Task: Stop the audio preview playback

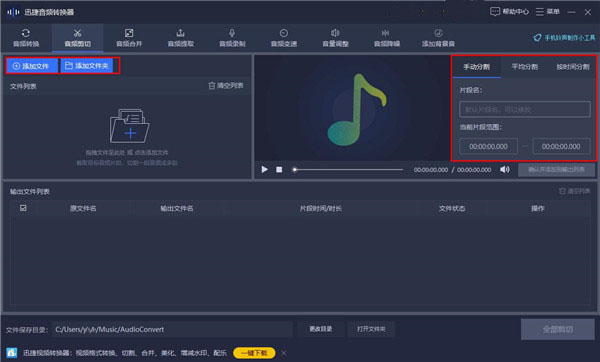Action: point(279,169)
